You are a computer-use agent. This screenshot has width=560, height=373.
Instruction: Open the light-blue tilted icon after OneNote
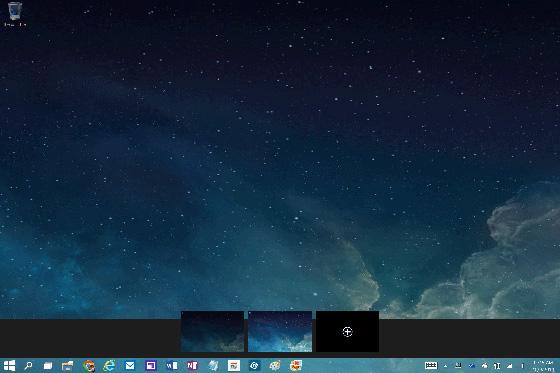click(x=213, y=365)
